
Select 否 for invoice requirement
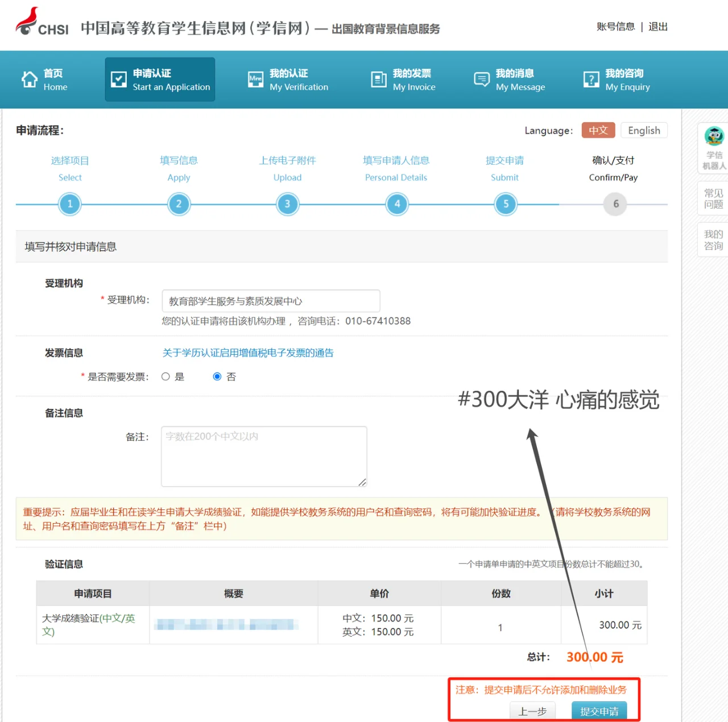(x=217, y=376)
